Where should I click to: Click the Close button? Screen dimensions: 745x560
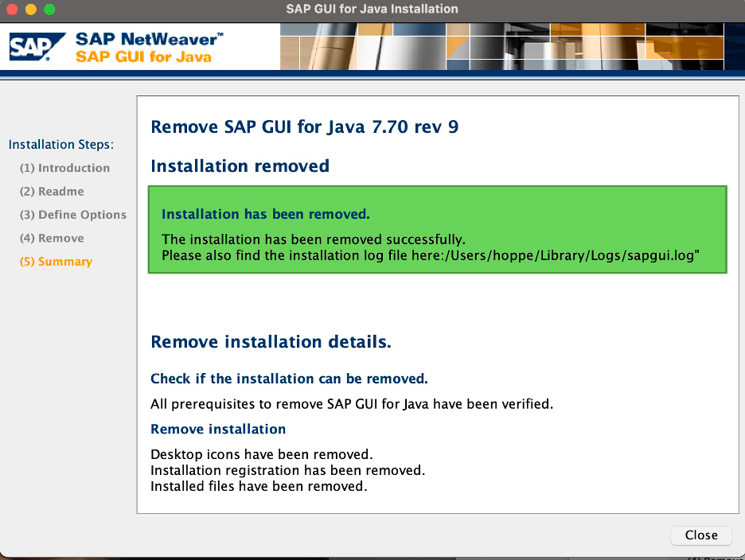click(x=700, y=535)
